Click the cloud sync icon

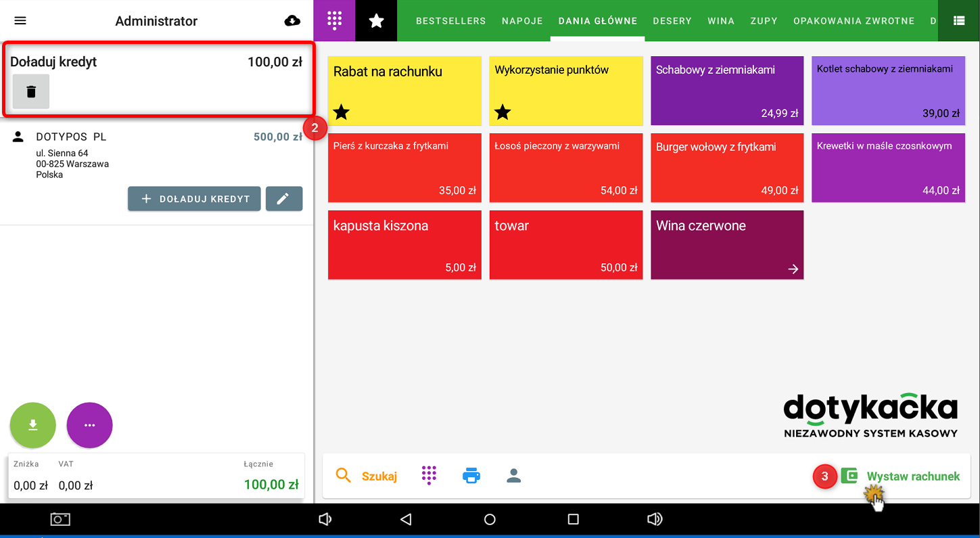[x=292, y=20]
